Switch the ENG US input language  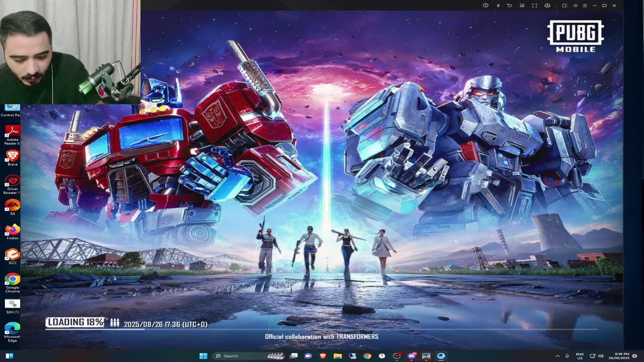coord(580,356)
